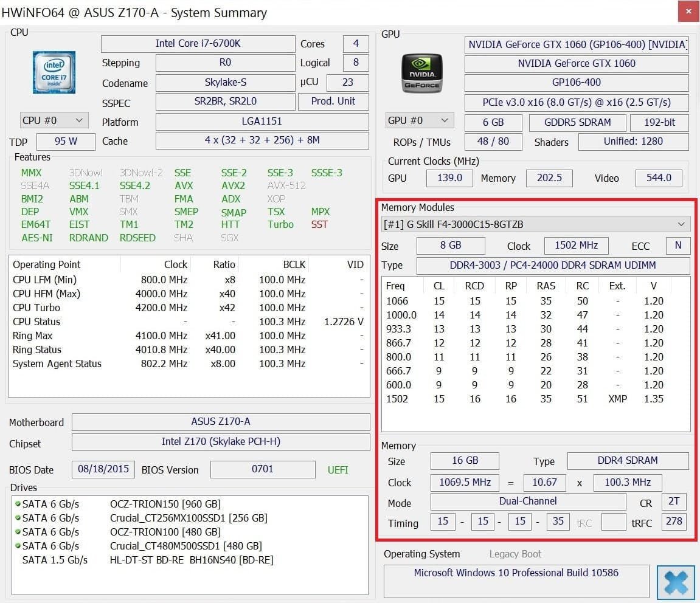This screenshot has width=700, height=603.
Task: Open the GPU #0 selector dropdown
Action: click(419, 120)
